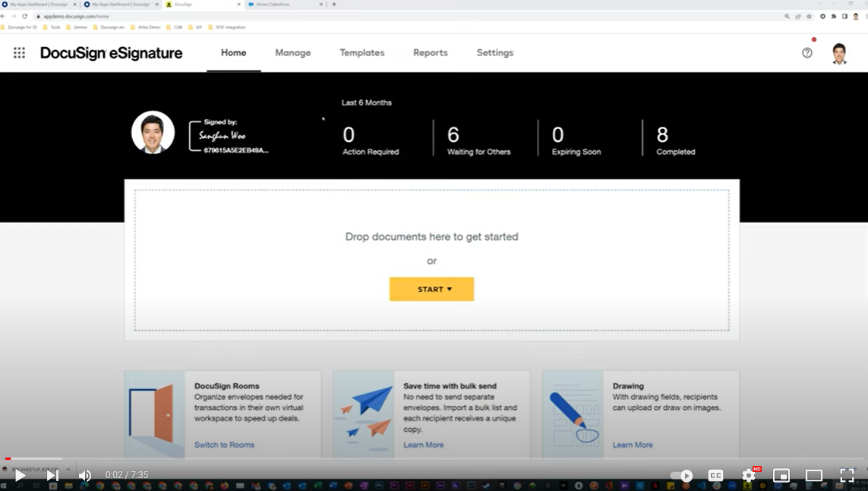Screen dimensions: 868x491
Task: Play the video
Action: [20, 476]
